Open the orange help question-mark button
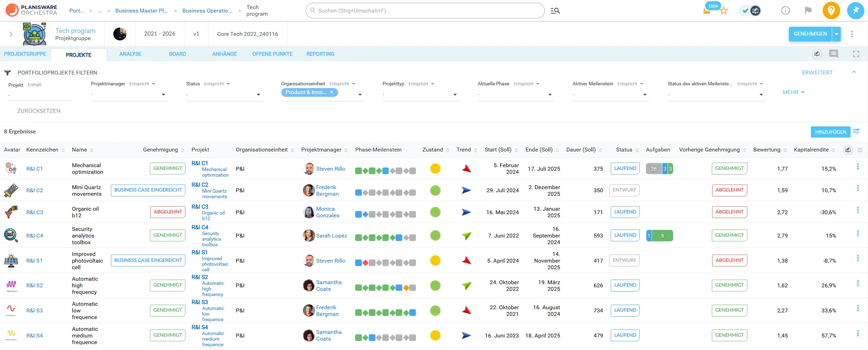Image resolution: width=868 pixels, height=350 pixels. coord(831,11)
